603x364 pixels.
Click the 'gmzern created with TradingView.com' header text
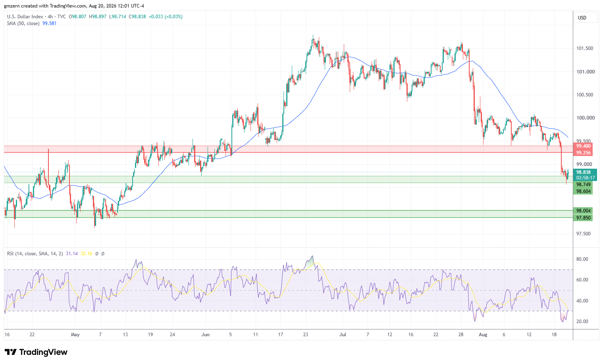[x=45, y=6]
